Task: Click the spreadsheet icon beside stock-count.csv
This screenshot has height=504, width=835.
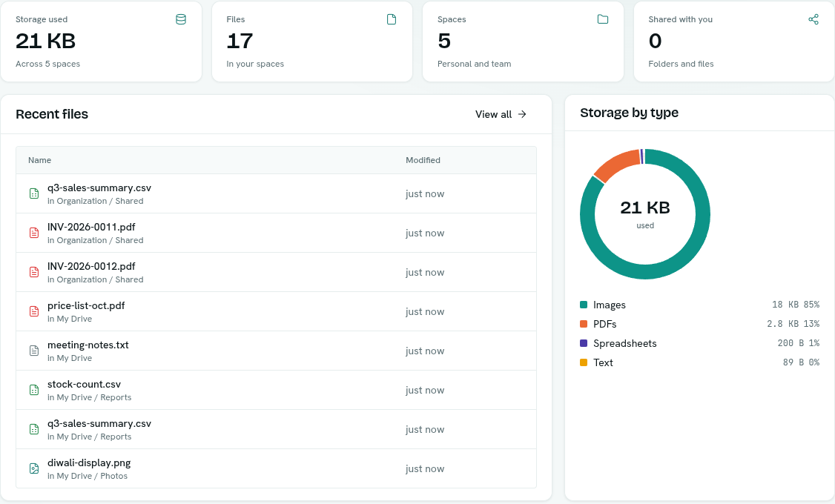Action: click(34, 390)
